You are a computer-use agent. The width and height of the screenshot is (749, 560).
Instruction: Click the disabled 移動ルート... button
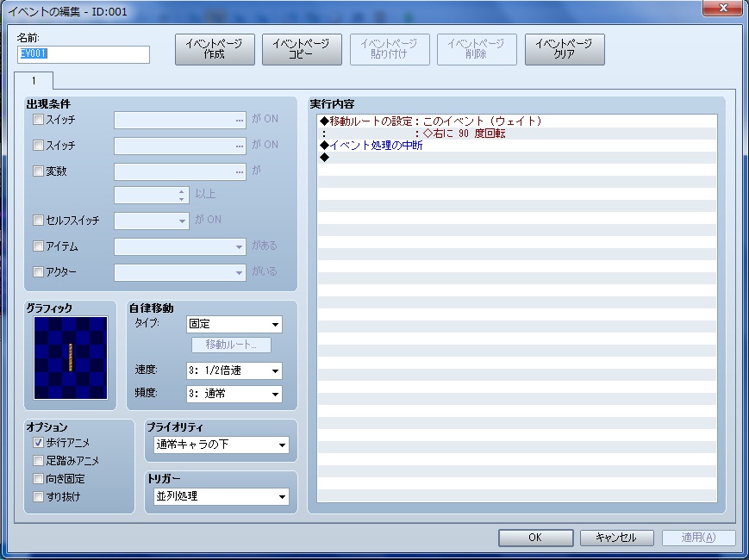tap(231, 345)
